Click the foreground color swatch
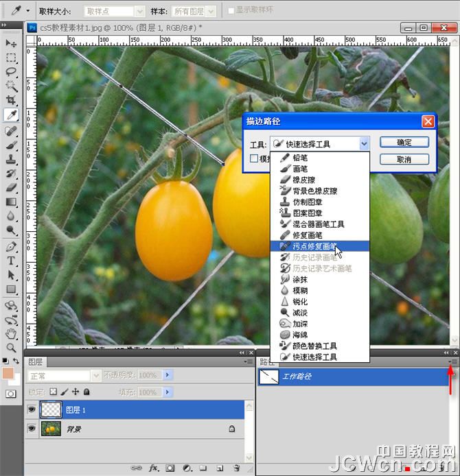 click(8, 373)
